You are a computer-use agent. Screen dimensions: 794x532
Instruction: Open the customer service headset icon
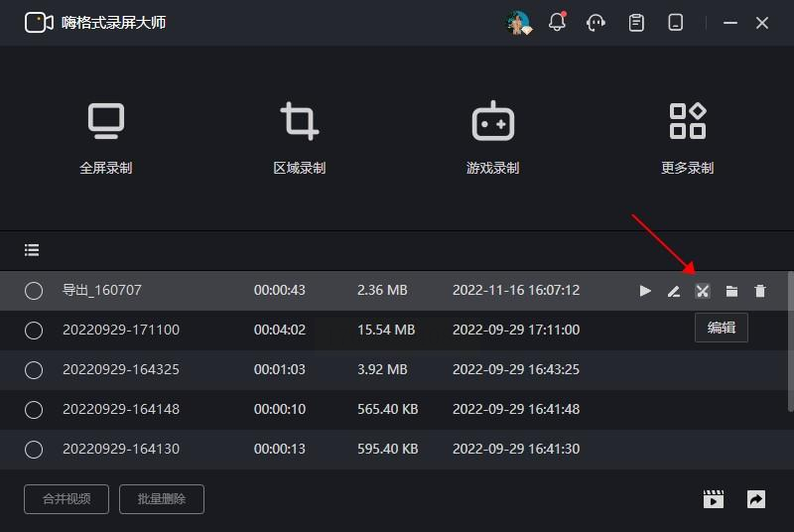(x=596, y=22)
